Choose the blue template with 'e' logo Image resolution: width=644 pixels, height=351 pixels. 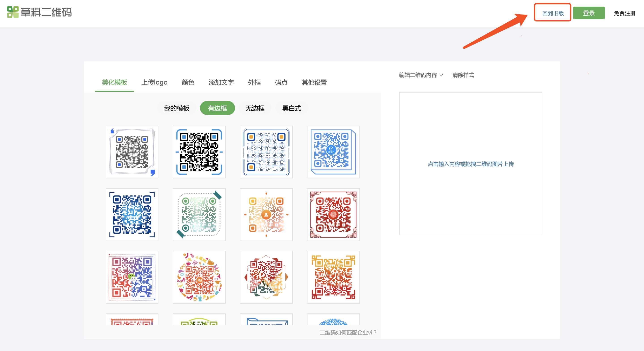(333, 152)
